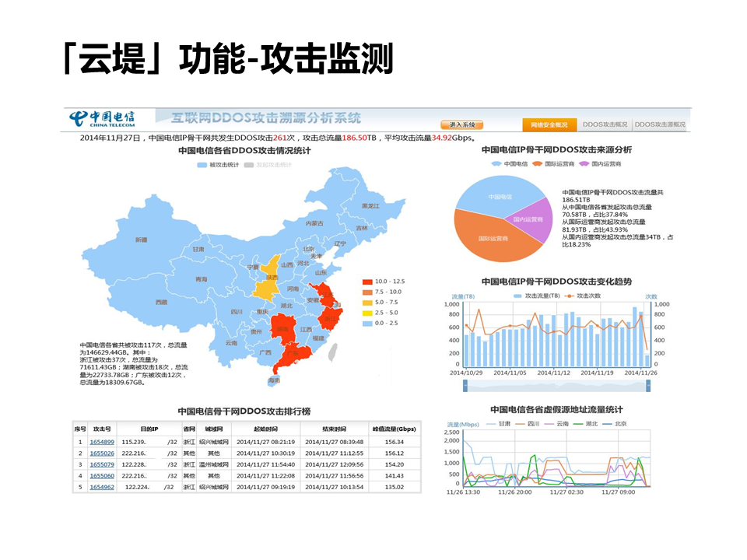
Task: Click the 攻击号 column header
Action: coord(102,429)
